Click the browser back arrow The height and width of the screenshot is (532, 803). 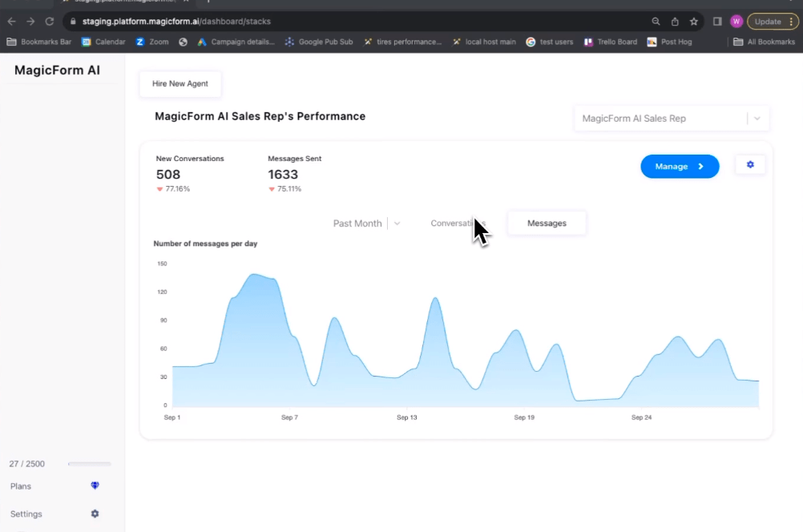pyautogui.click(x=11, y=22)
